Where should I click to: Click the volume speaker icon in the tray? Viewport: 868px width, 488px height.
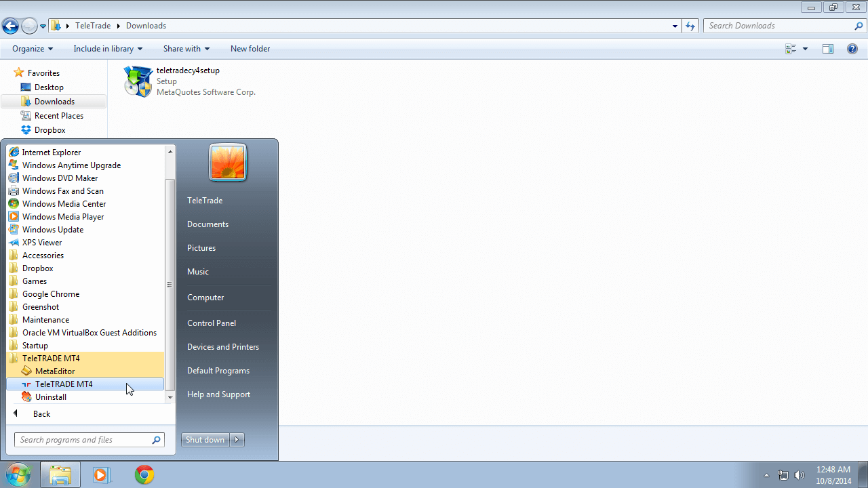tap(799, 475)
